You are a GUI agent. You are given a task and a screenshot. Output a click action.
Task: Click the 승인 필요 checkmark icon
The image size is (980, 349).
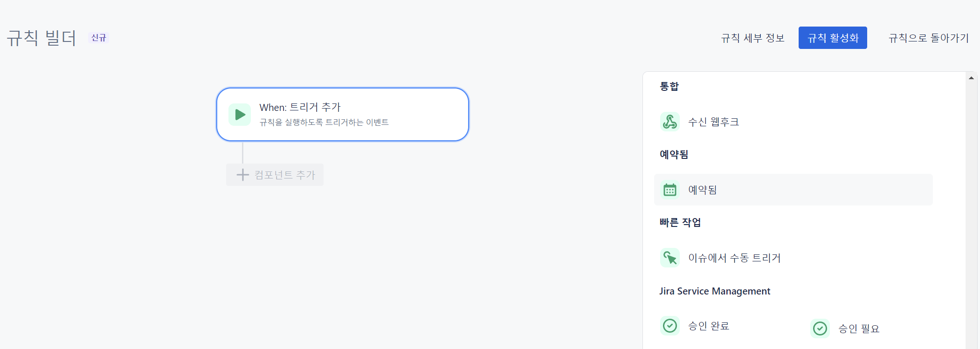(x=820, y=328)
